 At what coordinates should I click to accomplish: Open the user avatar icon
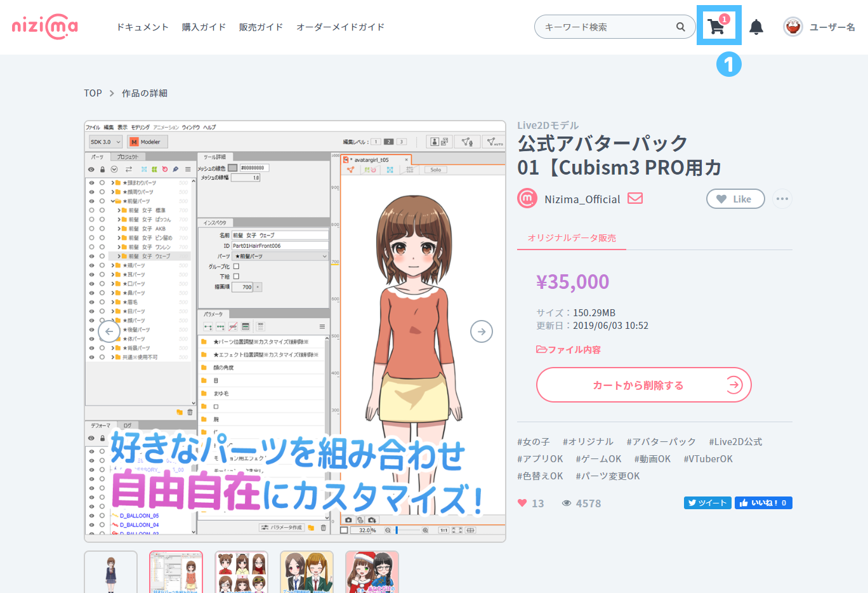pyautogui.click(x=793, y=27)
